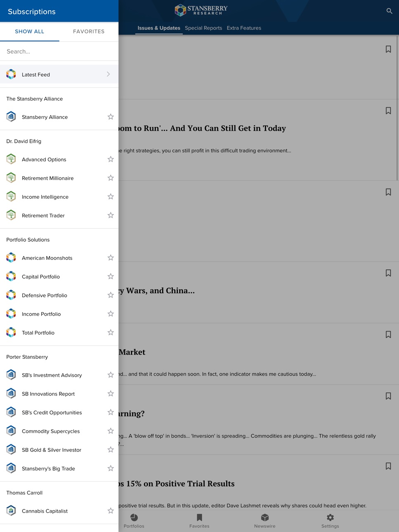399x532 pixels.
Task: Toggle the star for Retirement Millionaire
Action: point(111,178)
